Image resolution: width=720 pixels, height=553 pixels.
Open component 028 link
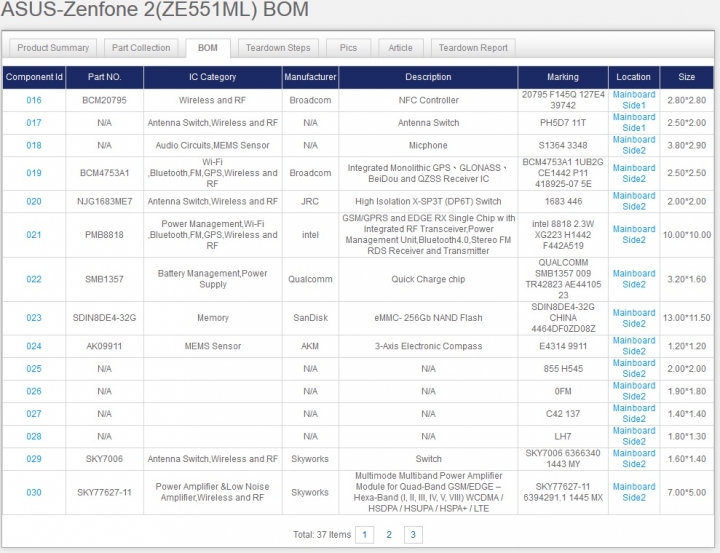(34, 436)
